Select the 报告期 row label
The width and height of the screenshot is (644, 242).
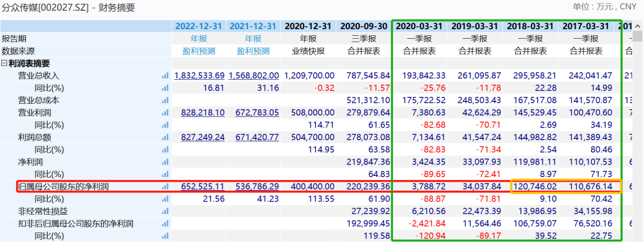point(14,39)
